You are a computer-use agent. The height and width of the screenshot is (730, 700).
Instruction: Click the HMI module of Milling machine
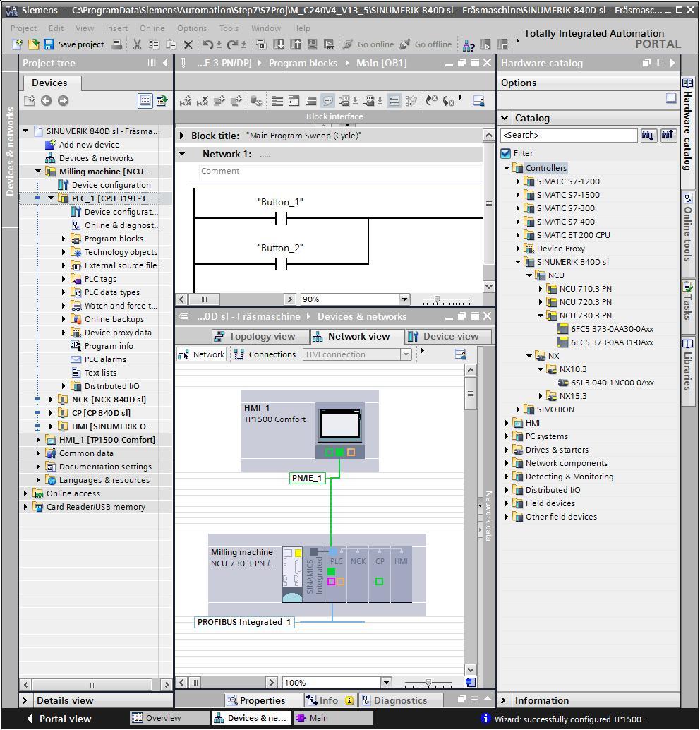402,574
